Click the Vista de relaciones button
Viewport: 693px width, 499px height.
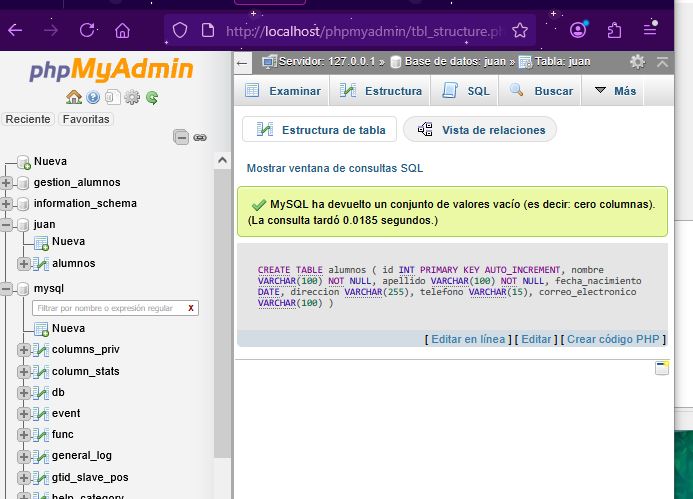480,130
